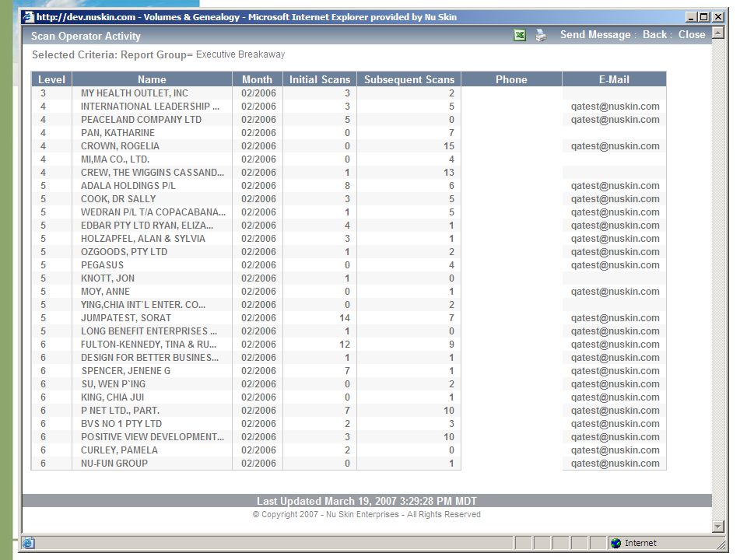
Task: Click Last Updated March 19, 2007 bar
Action: (366, 500)
